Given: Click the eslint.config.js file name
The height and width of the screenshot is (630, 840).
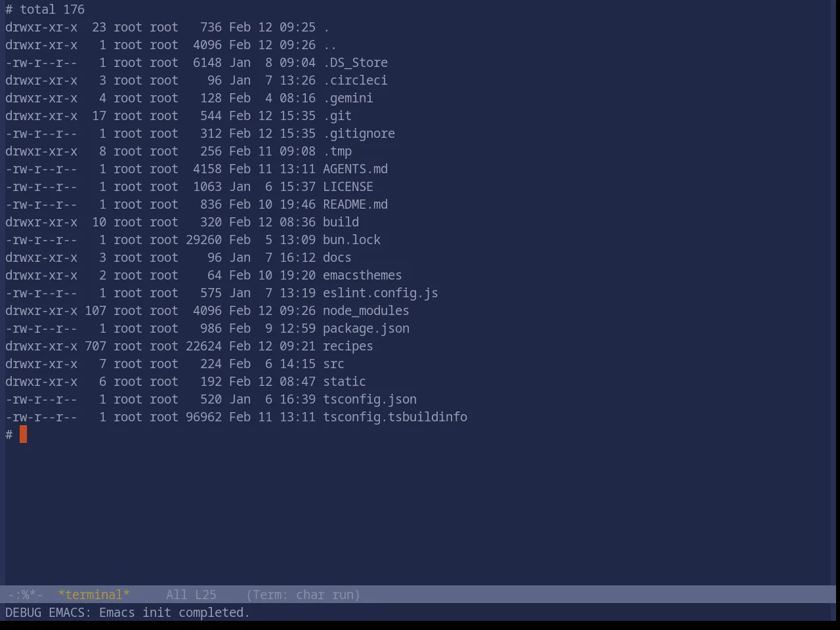Looking at the screenshot, I should [x=381, y=293].
